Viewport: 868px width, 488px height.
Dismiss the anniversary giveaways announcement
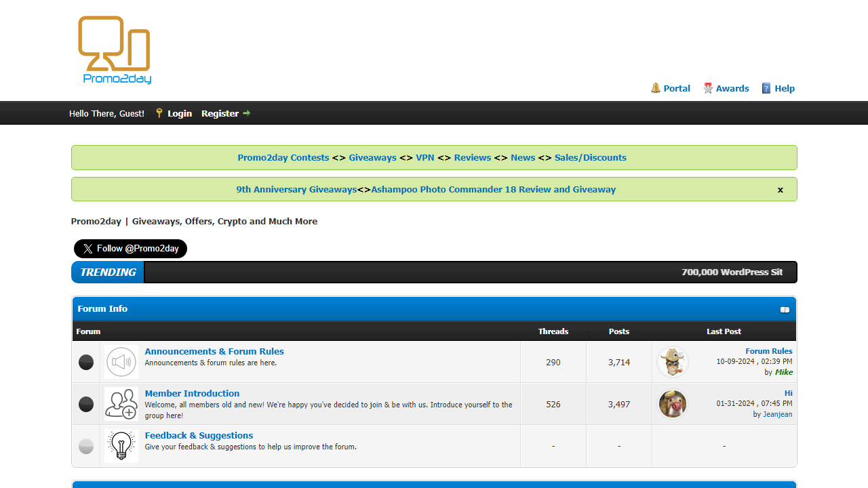780,190
